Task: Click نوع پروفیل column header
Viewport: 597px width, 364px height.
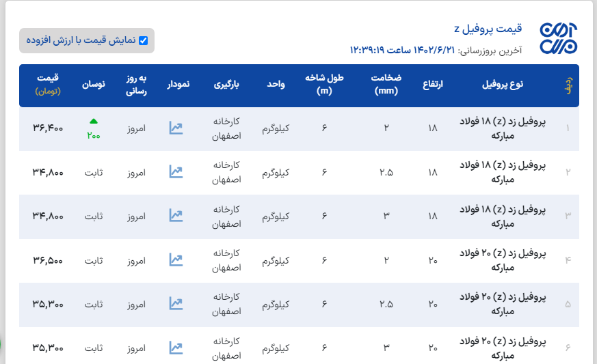Action: click(x=503, y=84)
